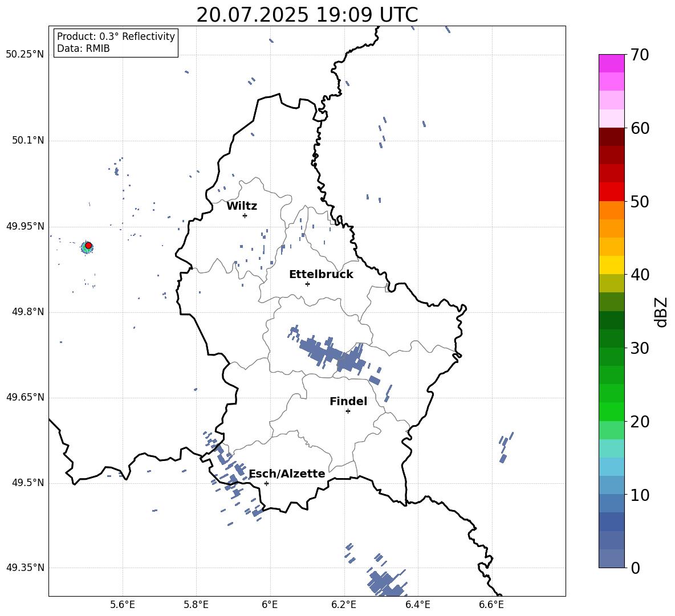This screenshot has height=616, width=675.
Task: Click the cross marker below Wiltz
Action: (245, 215)
